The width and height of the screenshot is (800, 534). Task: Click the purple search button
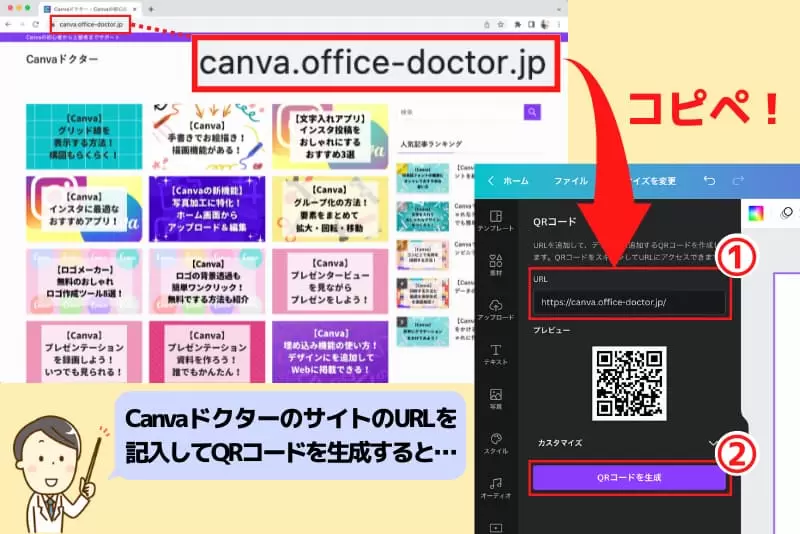click(x=532, y=112)
